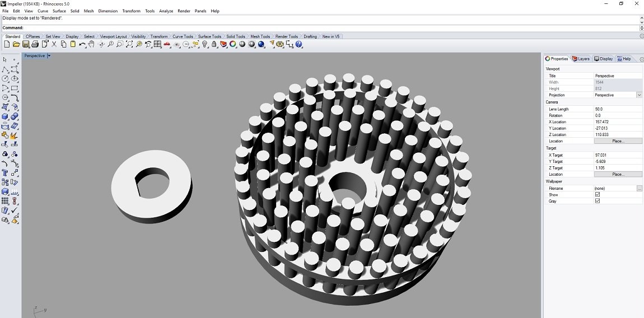Click the Zoom Extents icon

129,44
